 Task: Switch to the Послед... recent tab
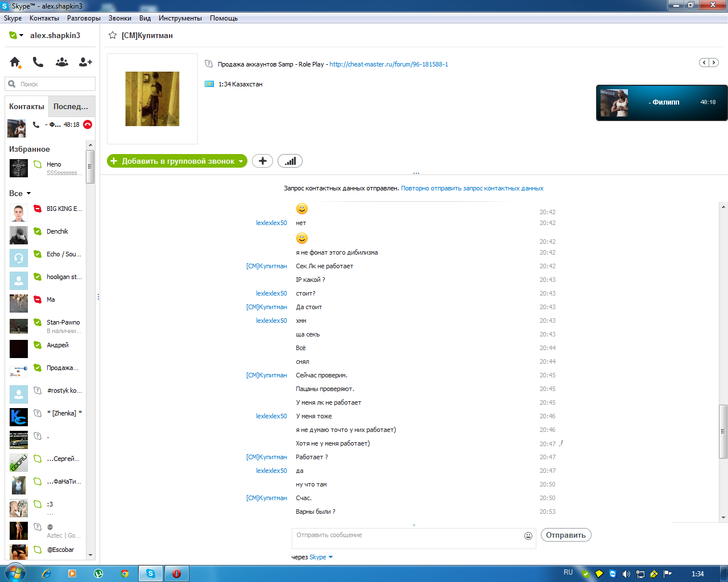pos(71,106)
